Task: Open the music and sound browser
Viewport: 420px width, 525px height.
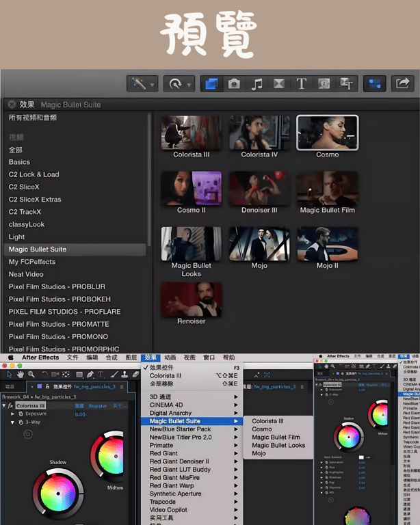Action: (257, 83)
